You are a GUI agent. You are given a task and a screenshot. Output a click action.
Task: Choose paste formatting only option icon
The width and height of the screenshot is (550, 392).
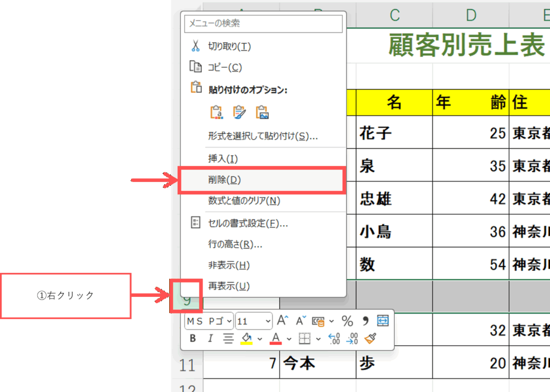pos(239,112)
